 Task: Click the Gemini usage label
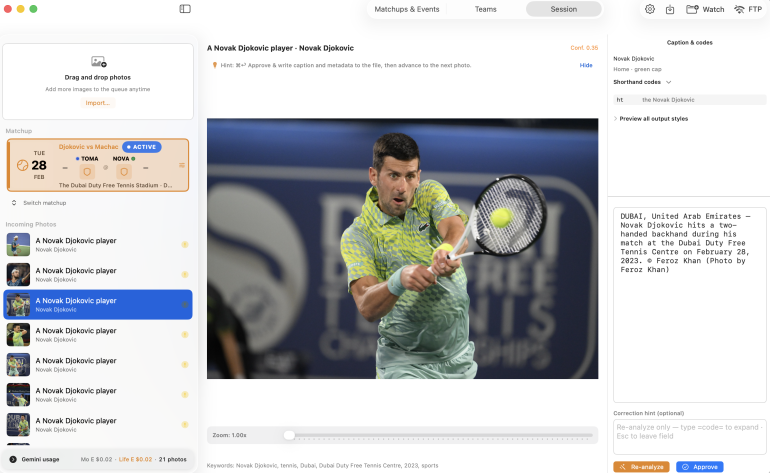pos(40,459)
